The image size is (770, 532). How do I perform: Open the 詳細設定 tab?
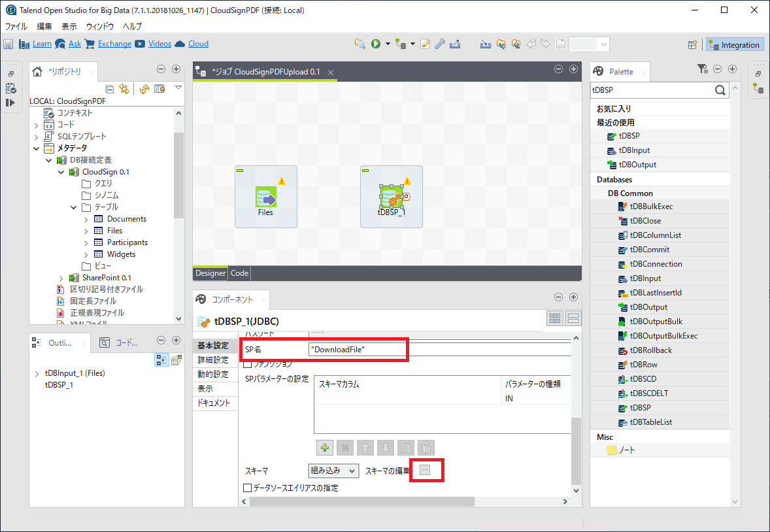click(x=213, y=360)
